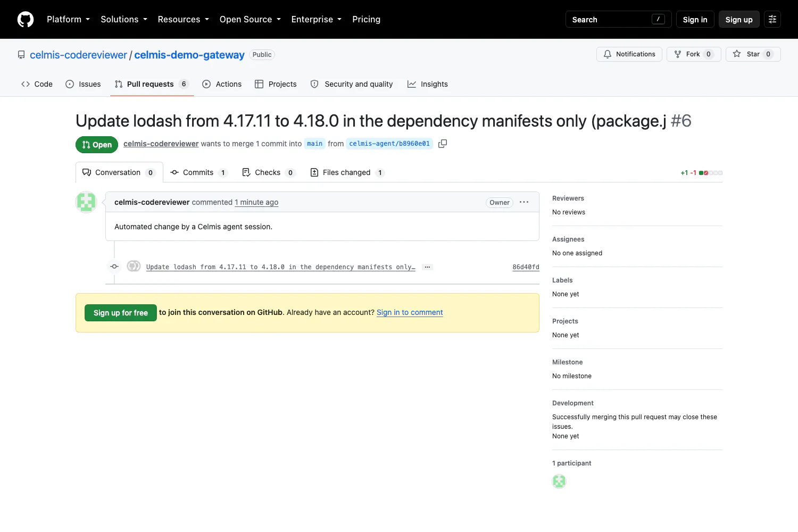The height and width of the screenshot is (532, 798).
Task: Click the Owner badge on the comment
Action: [500, 202]
